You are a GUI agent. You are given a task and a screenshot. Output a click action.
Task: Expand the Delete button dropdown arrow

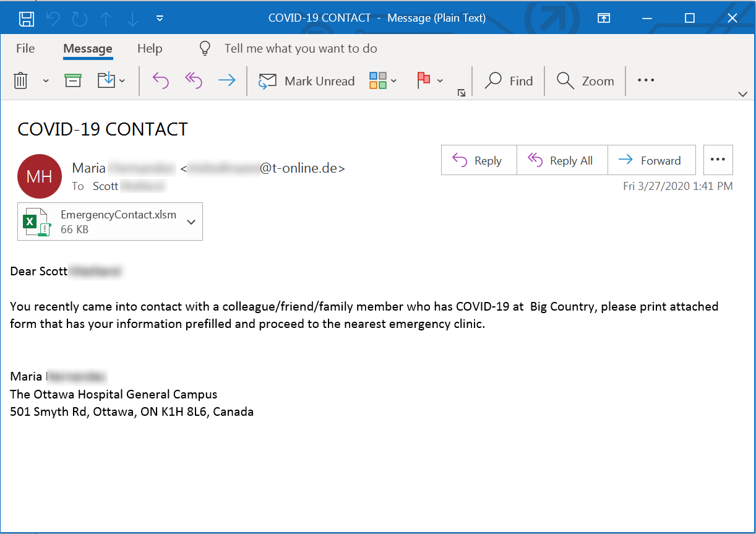point(44,80)
